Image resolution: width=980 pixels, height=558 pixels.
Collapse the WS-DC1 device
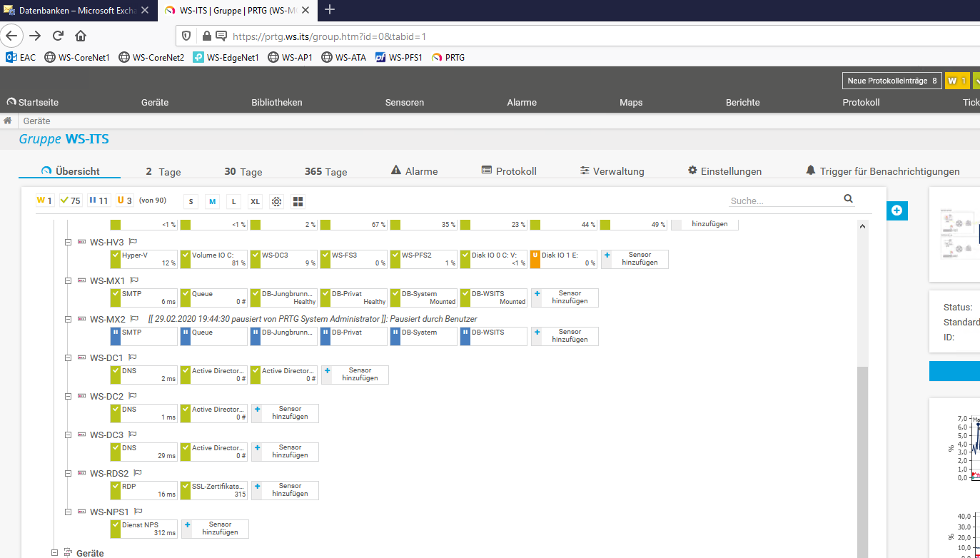[x=68, y=357]
